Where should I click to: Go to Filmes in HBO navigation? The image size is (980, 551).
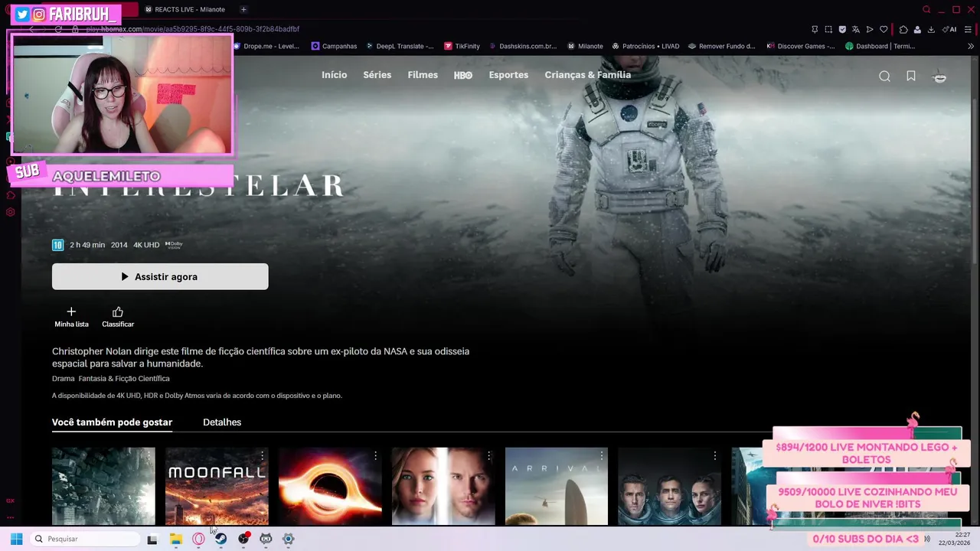[x=423, y=75]
